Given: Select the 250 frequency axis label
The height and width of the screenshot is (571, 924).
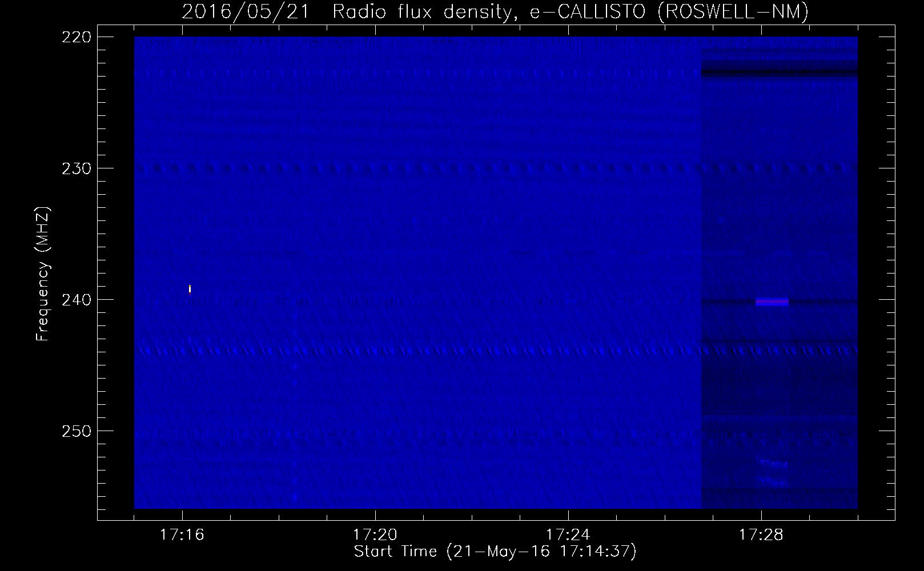Looking at the screenshot, I should tap(77, 431).
